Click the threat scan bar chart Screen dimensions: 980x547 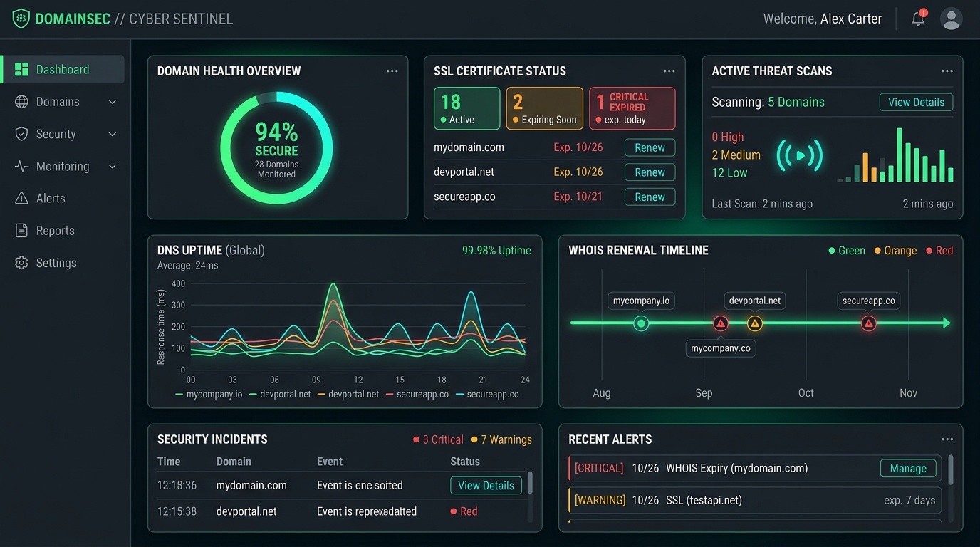pyautogui.click(x=895, y=155)
